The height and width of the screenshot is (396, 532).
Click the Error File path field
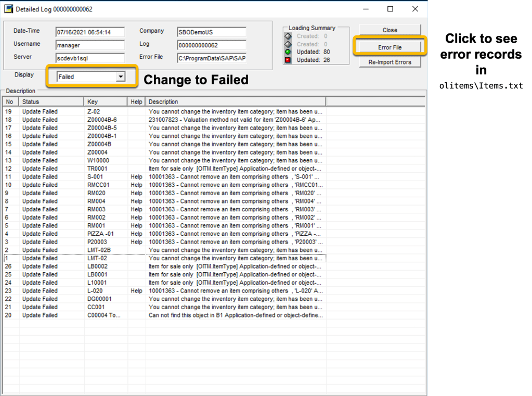coord(211,58)
